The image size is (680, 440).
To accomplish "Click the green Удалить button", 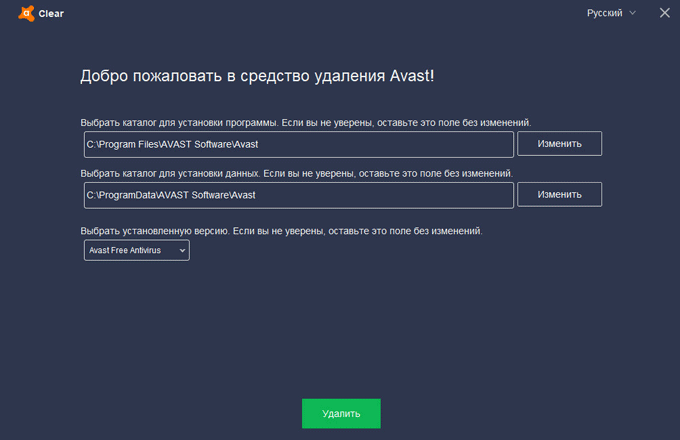I will coord(341,413).
